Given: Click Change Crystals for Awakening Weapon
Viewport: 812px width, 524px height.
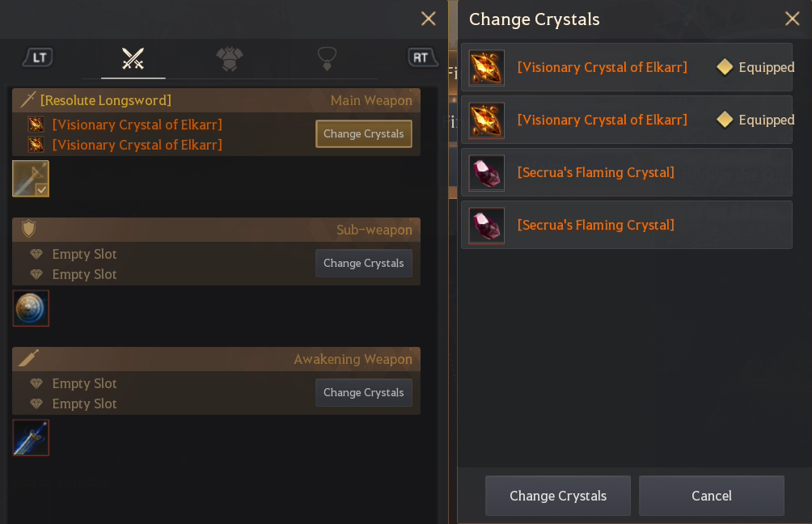Looking at the screenshot, I should point(363,392).
